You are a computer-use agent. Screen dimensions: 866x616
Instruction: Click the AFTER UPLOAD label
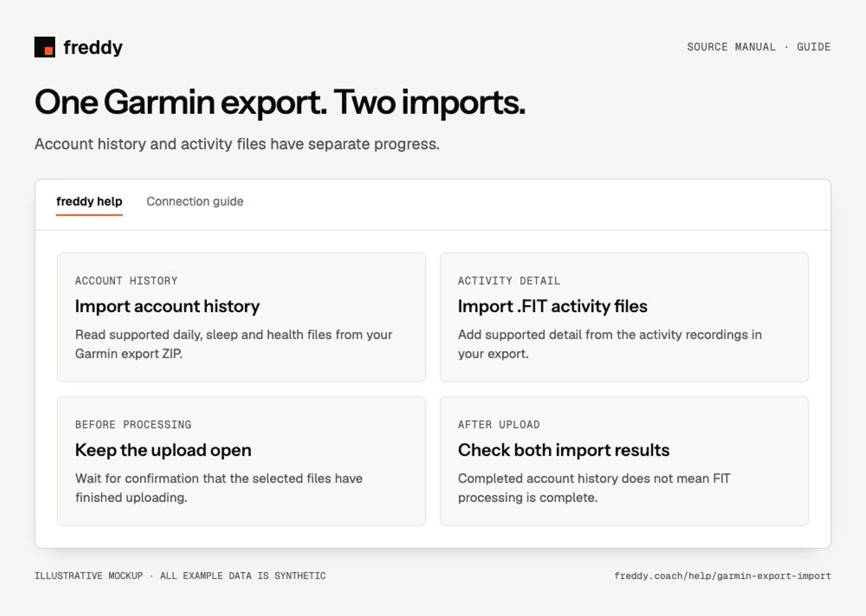click(498, 425)
